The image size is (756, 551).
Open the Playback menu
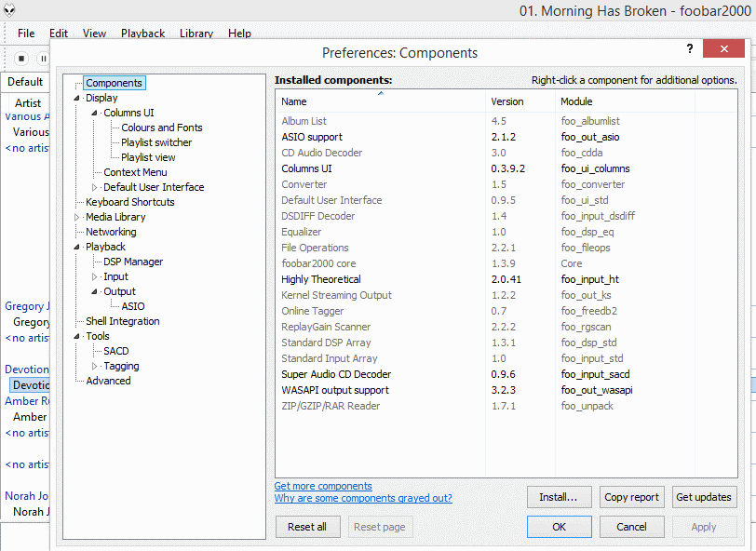coord(142,34)
